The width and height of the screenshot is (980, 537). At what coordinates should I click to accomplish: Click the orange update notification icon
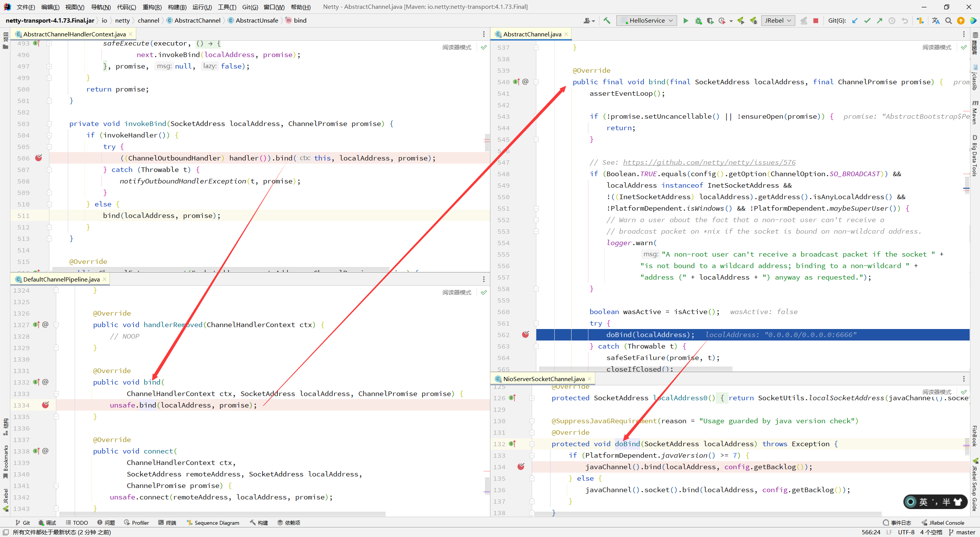(x=961, y=21)
